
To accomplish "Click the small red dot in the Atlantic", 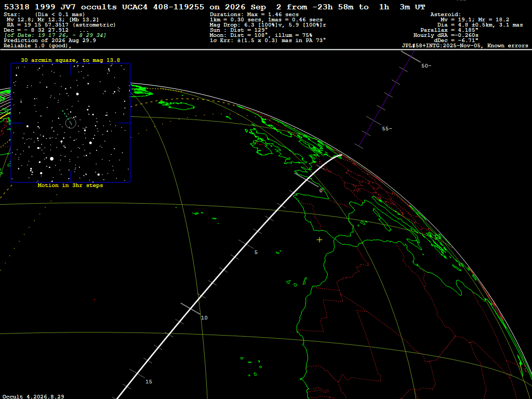I will [95, 300].
